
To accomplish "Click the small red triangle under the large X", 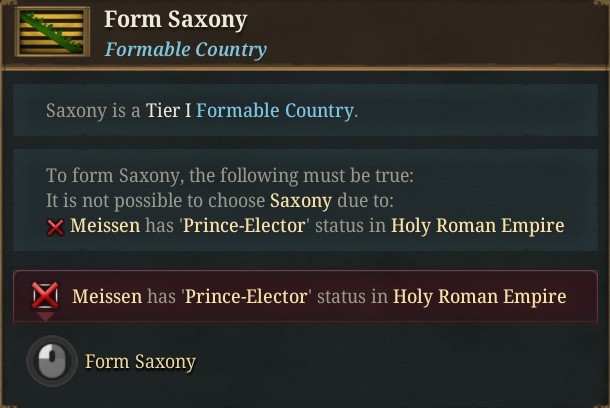I will click(46, 316).
